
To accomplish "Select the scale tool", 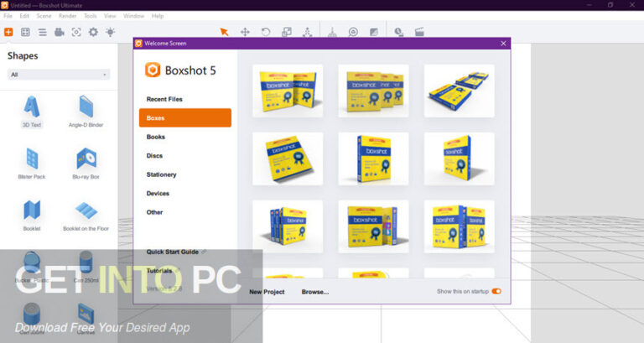I will [287, 32].
